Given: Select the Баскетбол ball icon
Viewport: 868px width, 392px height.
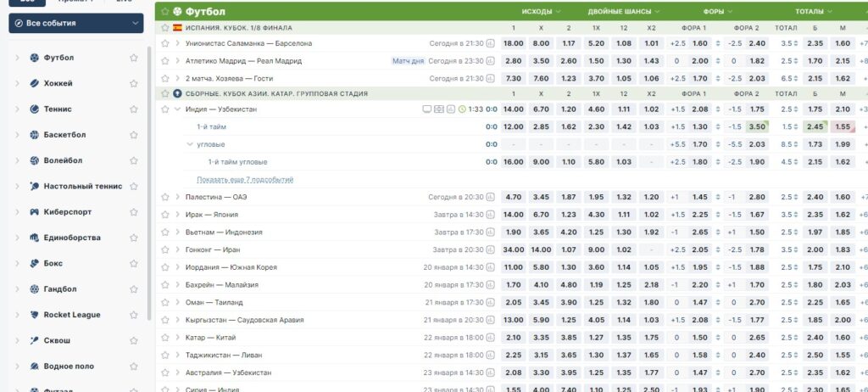Looking at the screenshot, I should 34,135.
